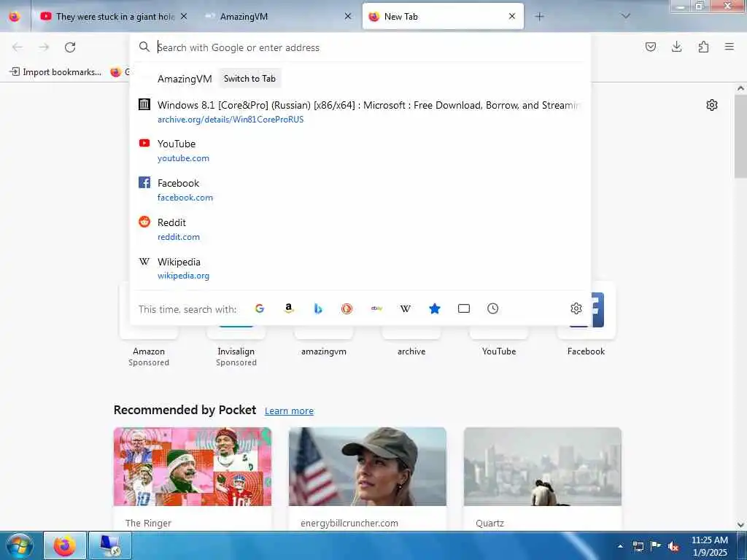Screen dimensions: 747x560
Task: Open the taskbar clock 11:25 AM
Action: tap(709, 546)
